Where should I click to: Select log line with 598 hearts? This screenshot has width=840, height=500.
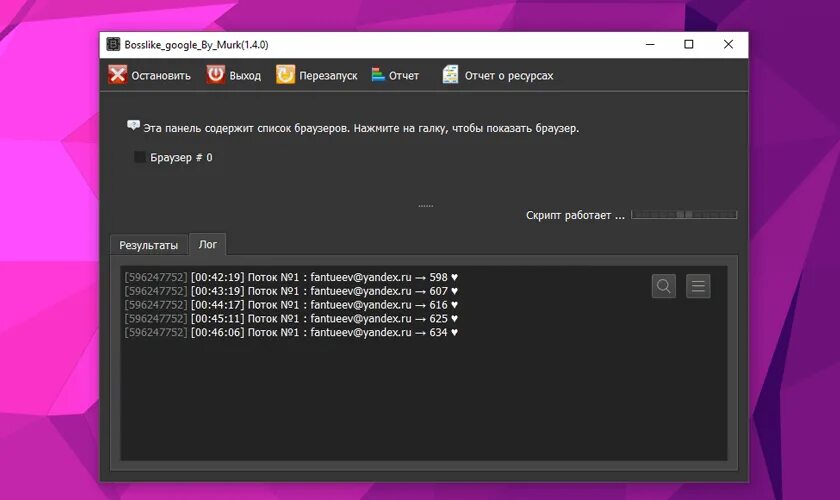pos(291,277)
